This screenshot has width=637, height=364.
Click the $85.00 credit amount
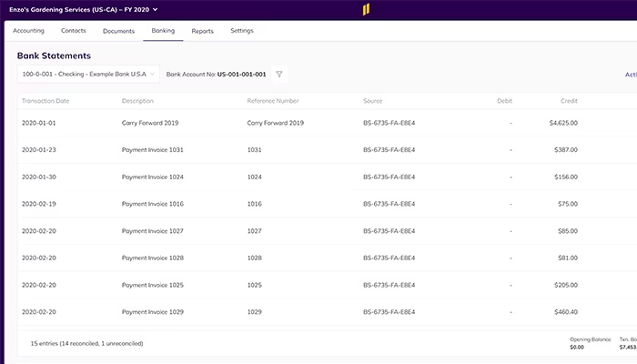click(x=568, y=231)
